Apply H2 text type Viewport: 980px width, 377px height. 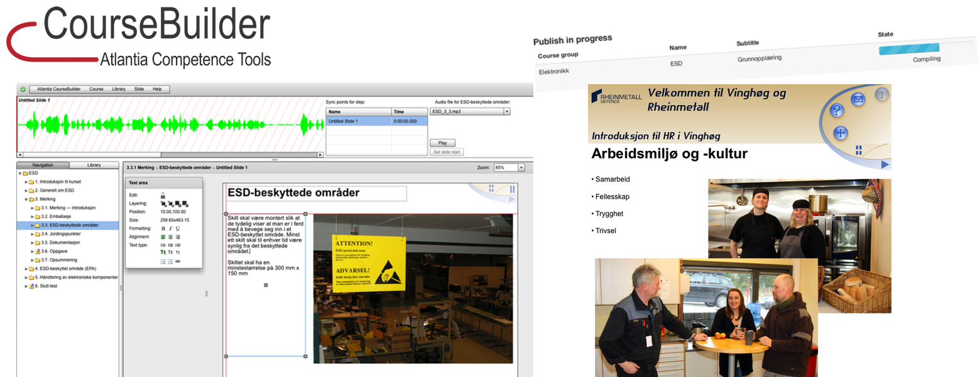pos(170,245)
